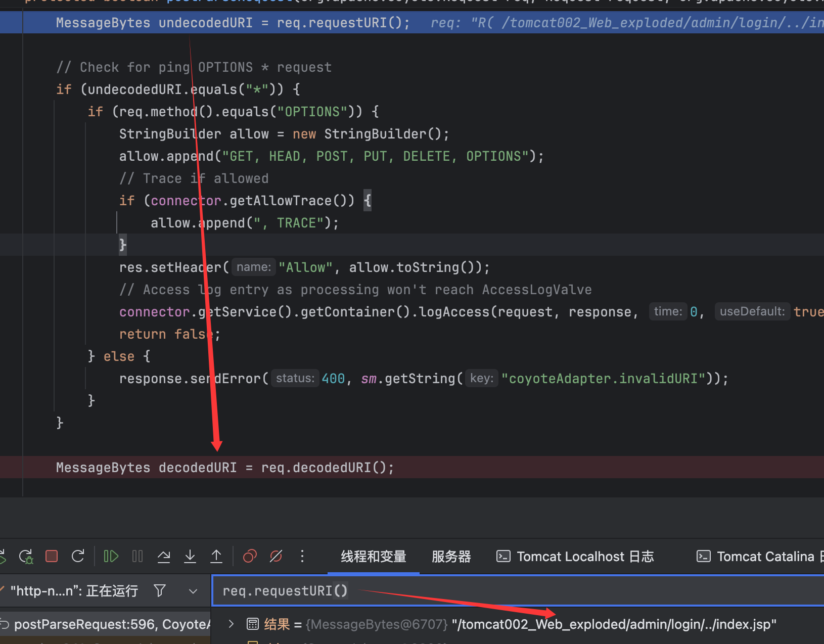Click the Rerun in debug mode icon

[x=26, y=557]
